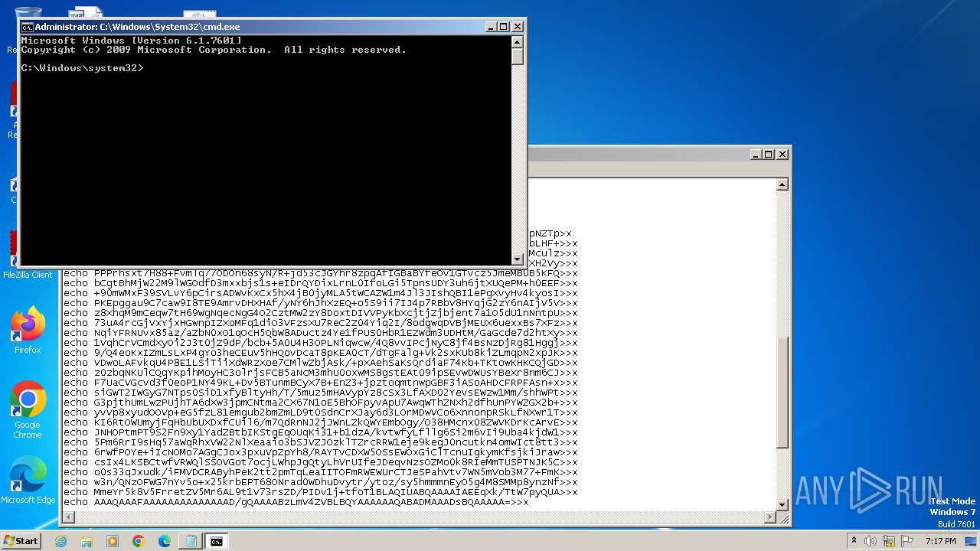Click the cmd.exe vertical scrollbar thumb
The image size is (980, 551).
coord(518,57)
